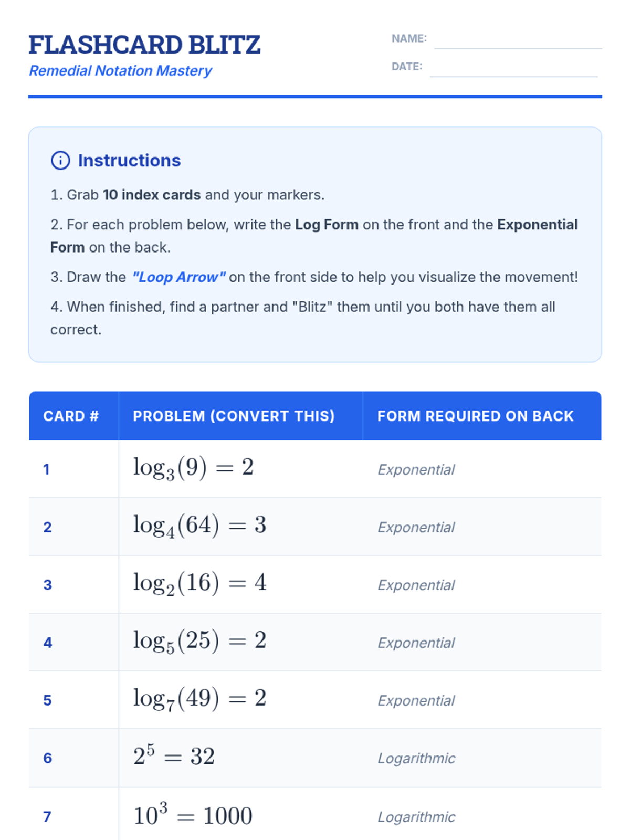Click the FLASHCARD BLITZ title
Image resolution: width=630 pixels, height=840 pixels.
pos(144,45)
